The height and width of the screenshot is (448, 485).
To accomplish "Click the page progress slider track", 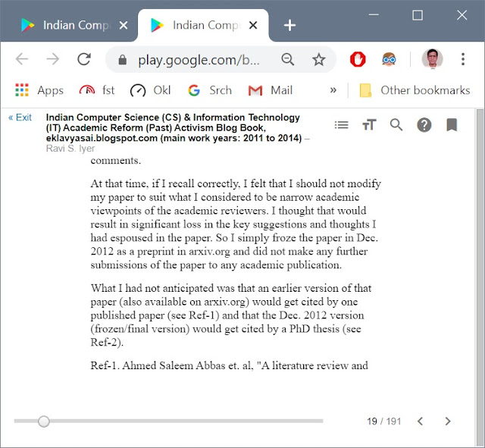I will [168, 421].
